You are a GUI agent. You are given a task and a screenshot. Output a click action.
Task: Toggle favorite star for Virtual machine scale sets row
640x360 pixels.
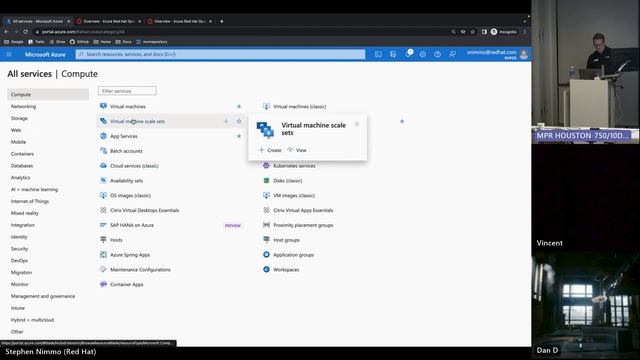click(239, 121)
